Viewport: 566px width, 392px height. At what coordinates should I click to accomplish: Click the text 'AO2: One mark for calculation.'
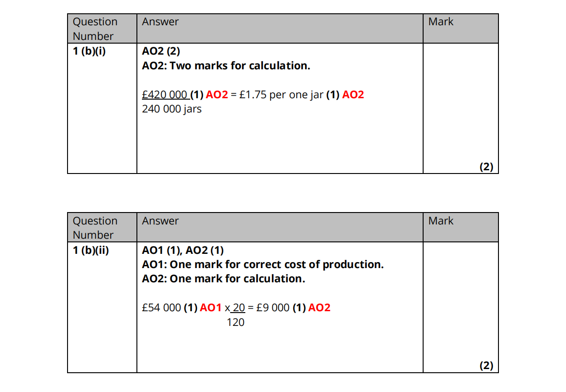223,279
